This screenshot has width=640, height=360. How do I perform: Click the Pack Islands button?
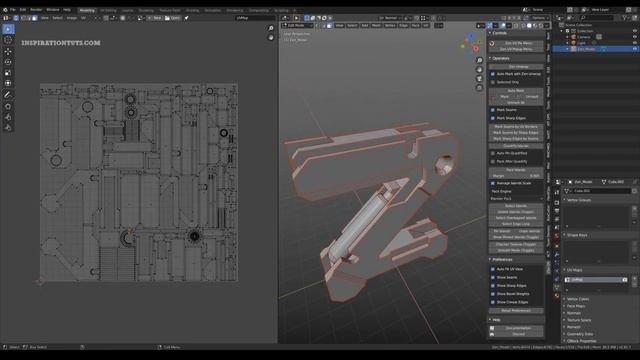tap(516, 170)
